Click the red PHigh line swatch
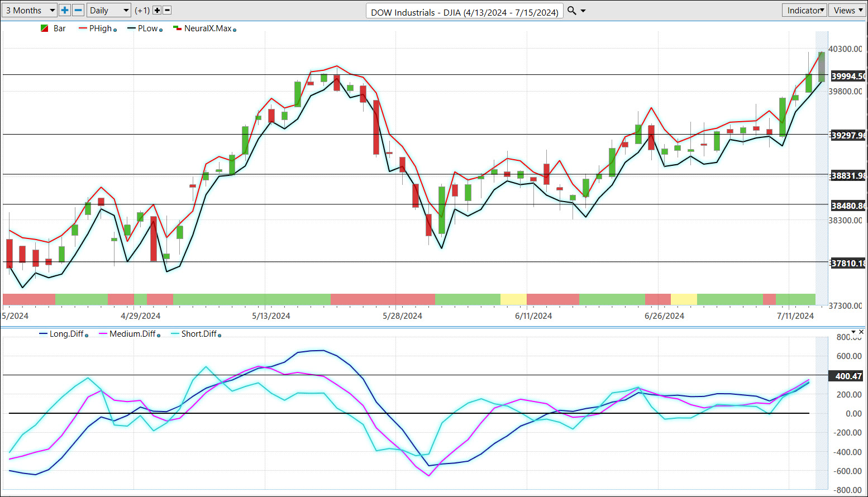Viewport: 868px width, 497px height. (83, 28)
